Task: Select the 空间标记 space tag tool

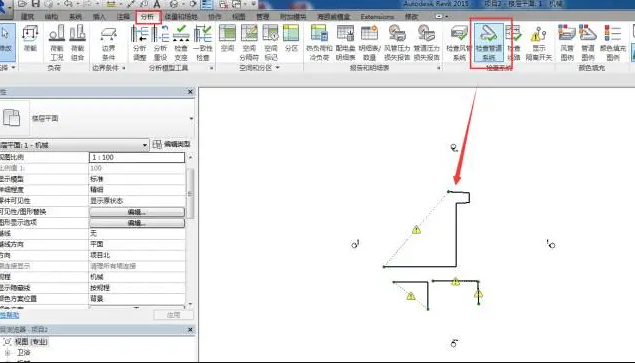Action: [x=271, y=43]
